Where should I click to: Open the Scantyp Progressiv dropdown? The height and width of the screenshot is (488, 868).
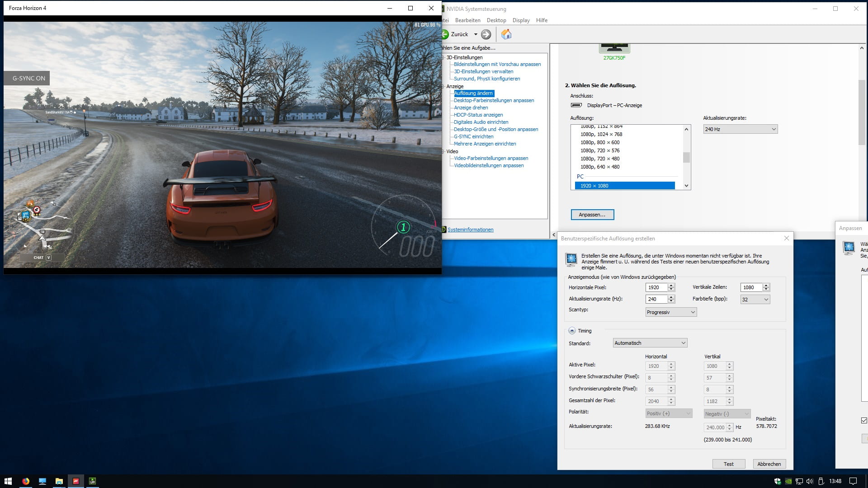[671, 312]
